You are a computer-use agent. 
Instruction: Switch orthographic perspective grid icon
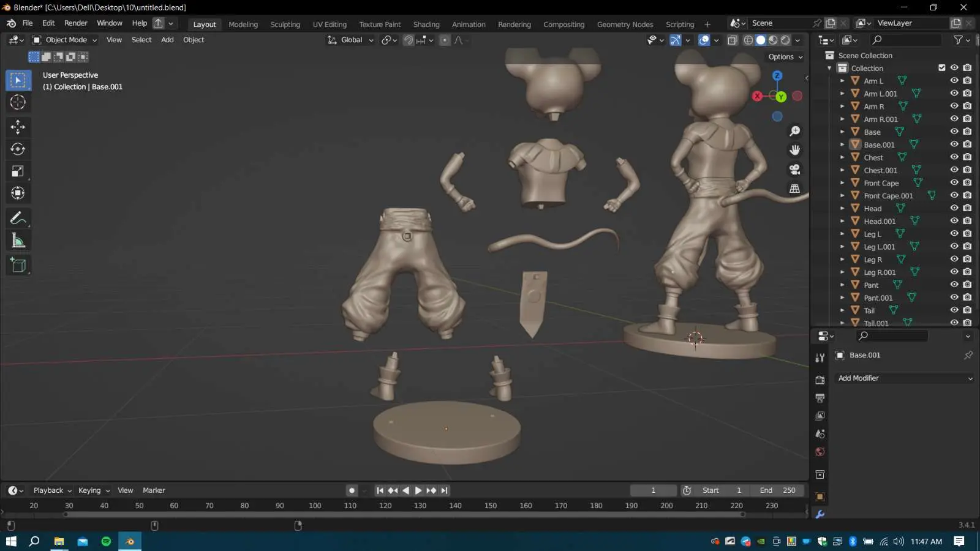pyautogui.click(x=794, y=189)
